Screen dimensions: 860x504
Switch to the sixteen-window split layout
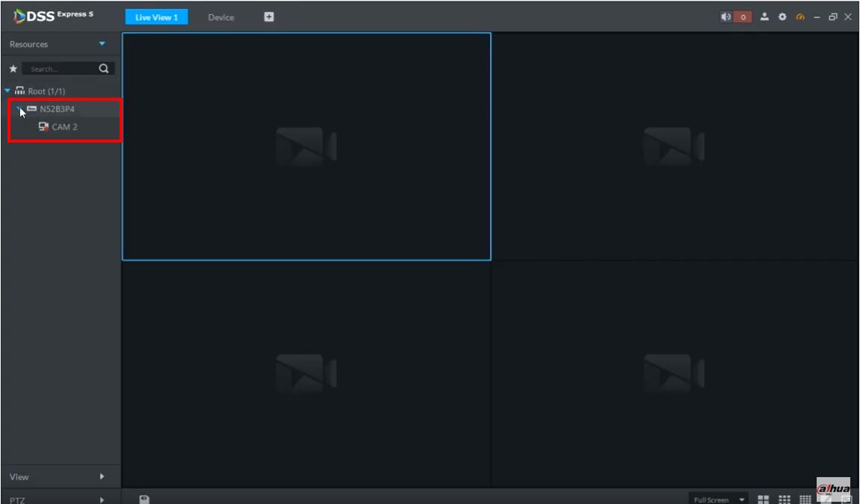[x=805, y=500]
